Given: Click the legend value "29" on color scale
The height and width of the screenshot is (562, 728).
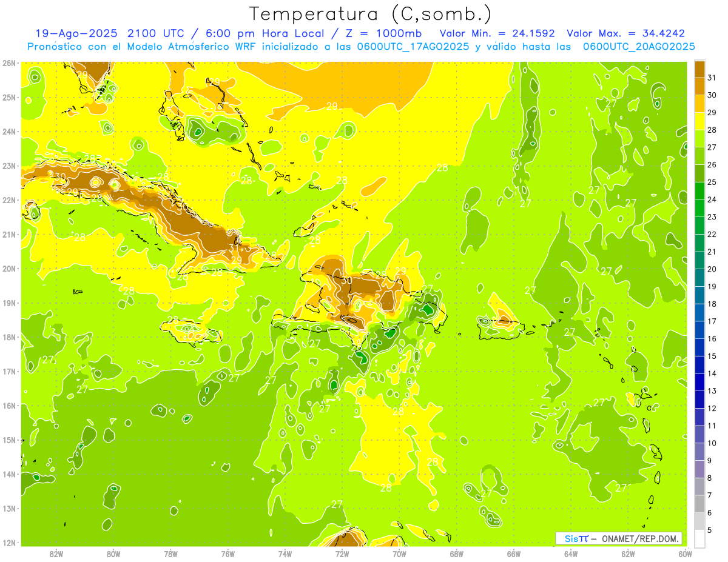Looking at the screenshot, I should (712, 112).
